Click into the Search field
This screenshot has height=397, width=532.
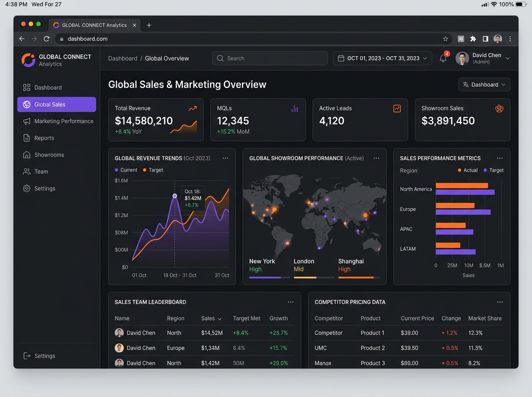coord(270,58)
